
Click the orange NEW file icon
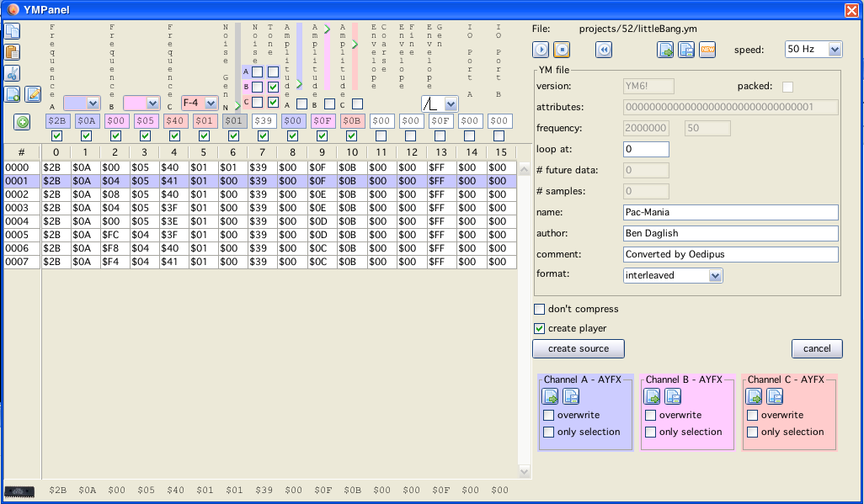707,50
